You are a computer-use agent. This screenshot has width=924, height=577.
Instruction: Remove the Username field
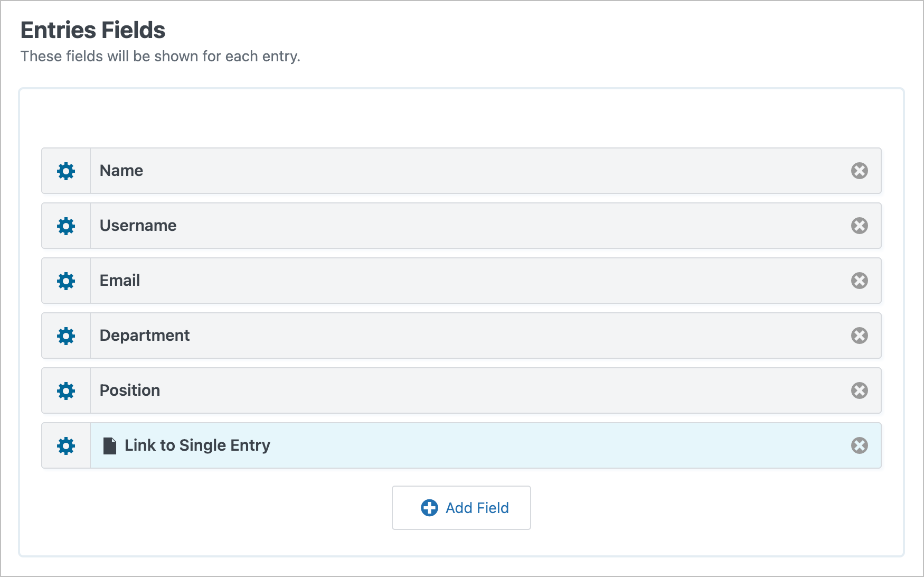coord(860,226)
